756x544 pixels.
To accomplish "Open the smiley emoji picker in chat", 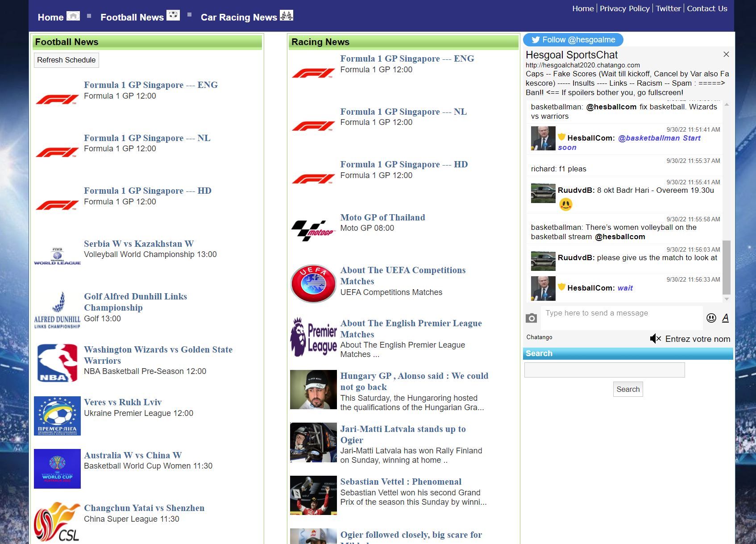I will (x=710, y=318).
